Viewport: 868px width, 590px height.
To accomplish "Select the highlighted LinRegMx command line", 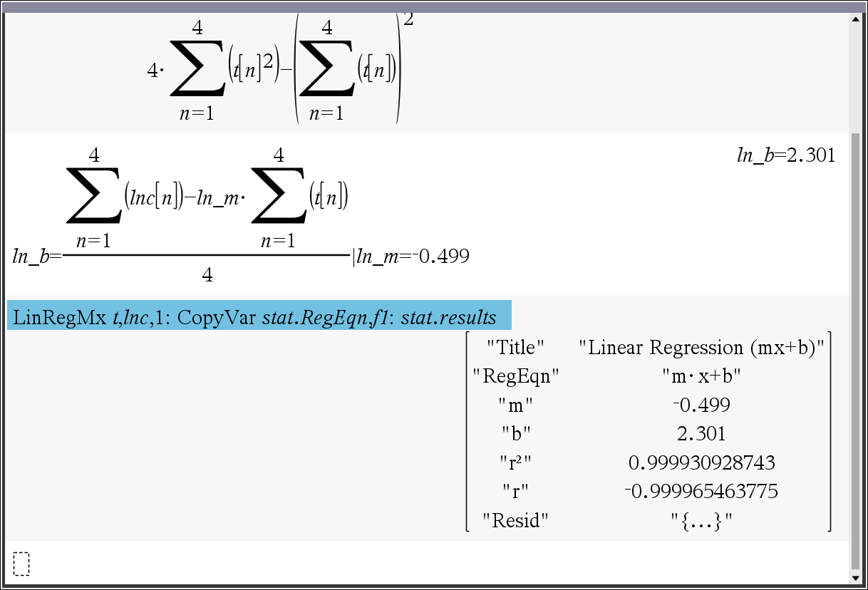I will [259, 316].
